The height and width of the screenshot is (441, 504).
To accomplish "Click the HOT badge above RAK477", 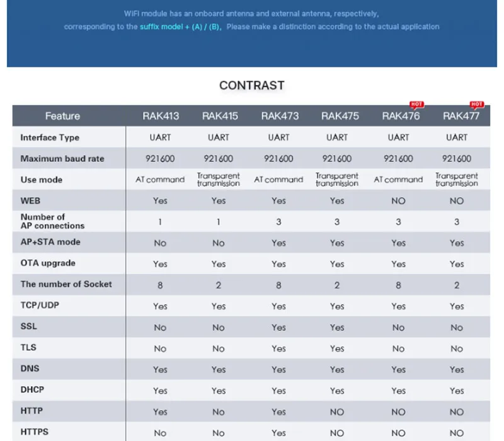I will pyautogui.click(x=477, y=105).
